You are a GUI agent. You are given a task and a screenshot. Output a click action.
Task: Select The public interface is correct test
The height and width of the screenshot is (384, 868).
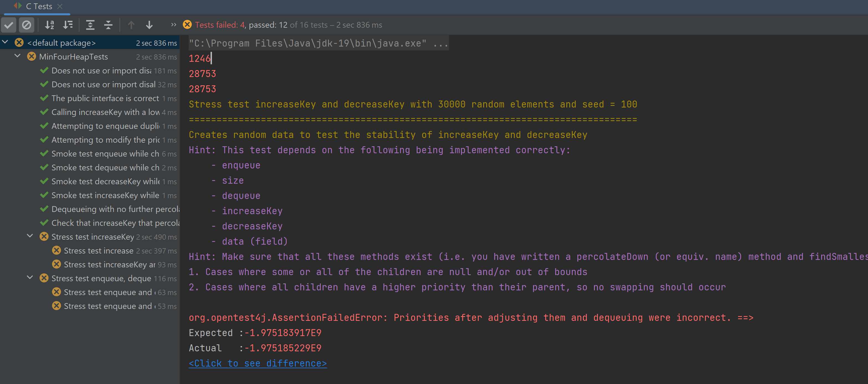(105, 98)
